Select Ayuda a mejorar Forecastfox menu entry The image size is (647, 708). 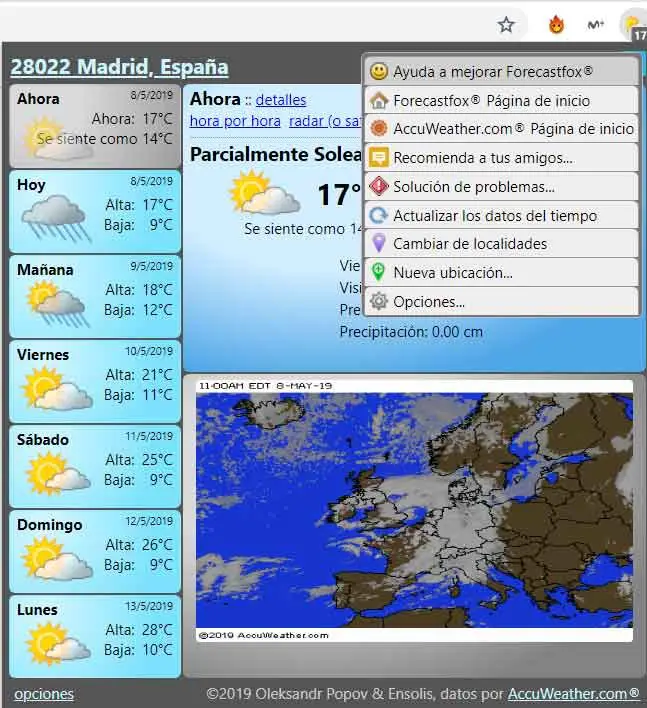[x=501, y=71]
